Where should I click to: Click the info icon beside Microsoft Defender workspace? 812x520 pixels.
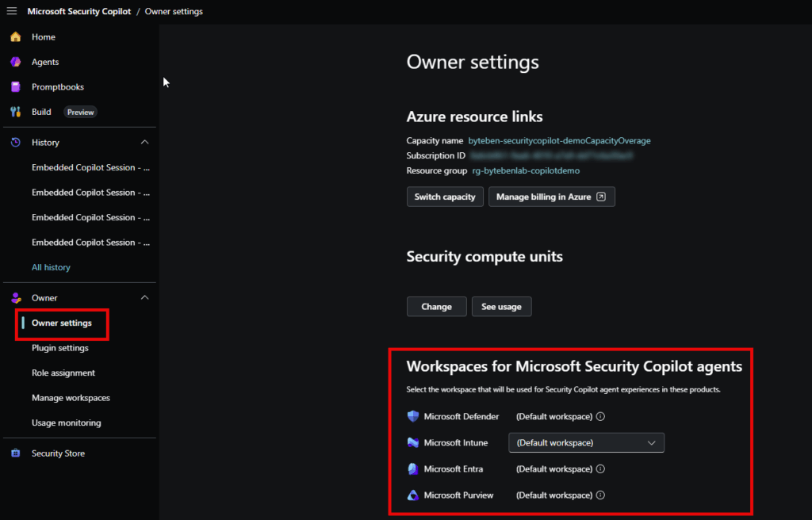(x=600, y=416)
